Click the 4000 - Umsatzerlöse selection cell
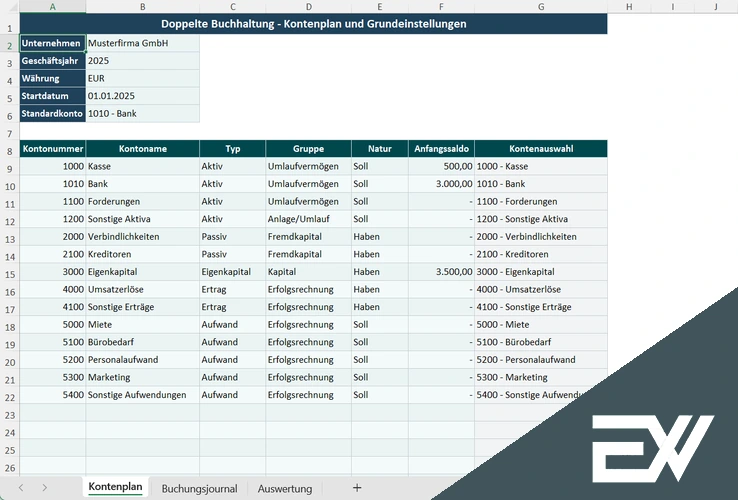This screenshot has width=738, height=500. 541,289
